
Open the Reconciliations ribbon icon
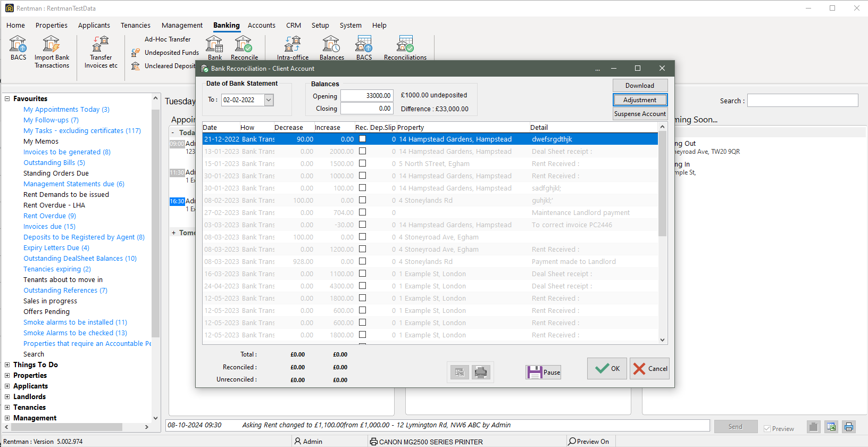(405, 48)
